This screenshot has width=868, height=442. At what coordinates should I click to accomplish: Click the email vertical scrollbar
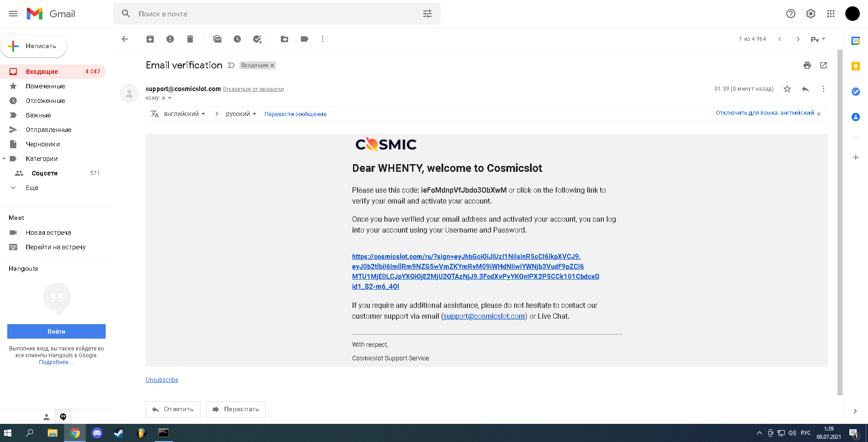click(x=840, y=222)
